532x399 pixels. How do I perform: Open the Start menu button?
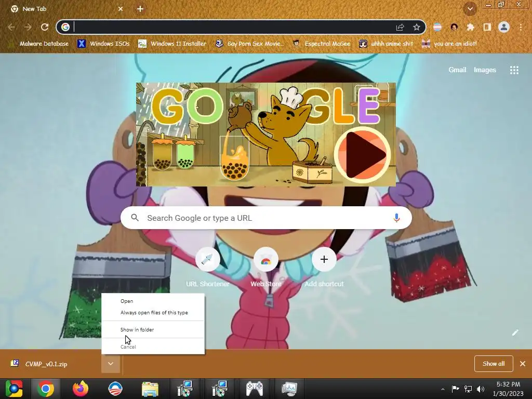(14, 389)
